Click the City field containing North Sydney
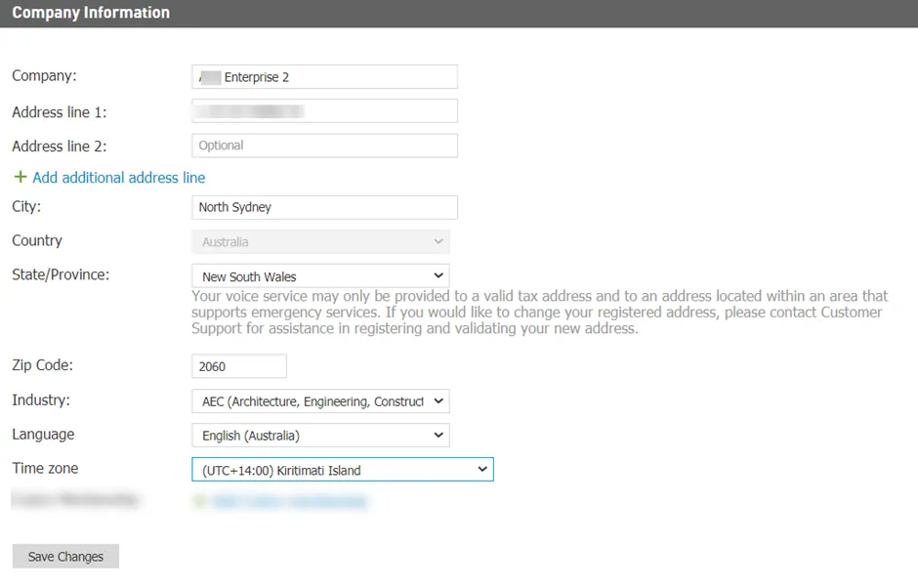 point(324,207)
